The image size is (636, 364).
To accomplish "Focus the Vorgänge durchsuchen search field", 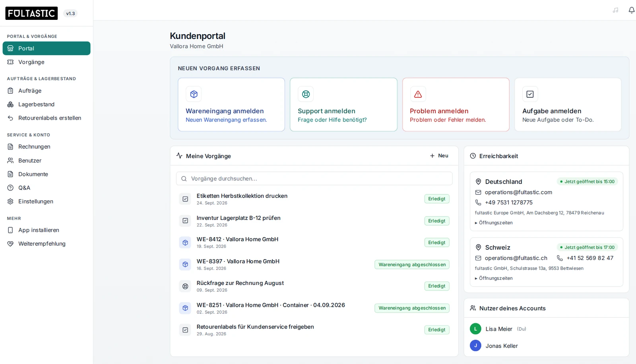I will pos(314,178).
